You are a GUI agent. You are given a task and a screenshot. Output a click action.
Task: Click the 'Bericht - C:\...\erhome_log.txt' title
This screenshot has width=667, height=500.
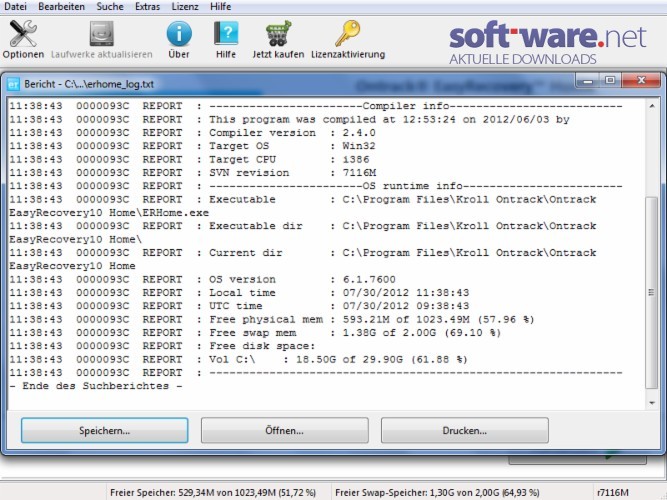89,84
